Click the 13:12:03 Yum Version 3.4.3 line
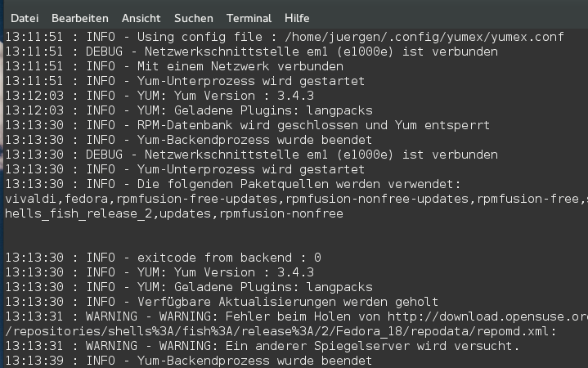The image size is (588, 368). point(159,96)
